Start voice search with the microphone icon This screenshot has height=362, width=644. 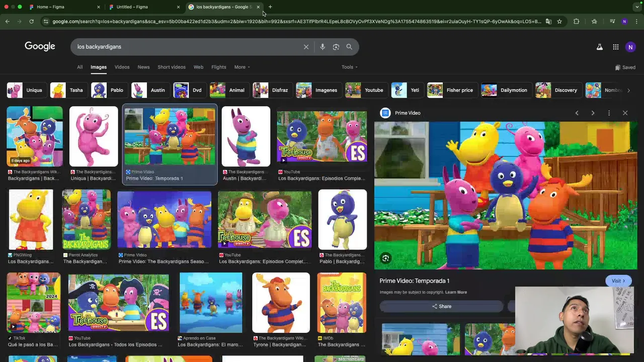coord(323,47)
